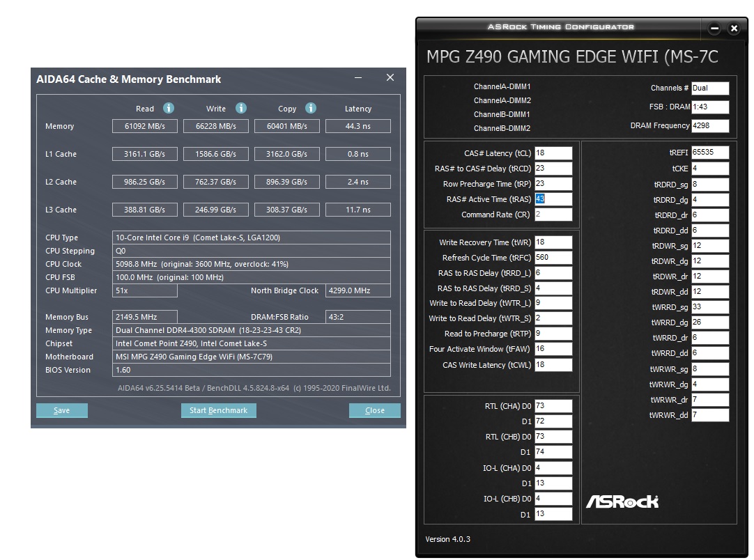754x560 pixels.
Task: Select the L3 Cache Copy value 308.37 GB/s
Action: (x=287, y=210)
